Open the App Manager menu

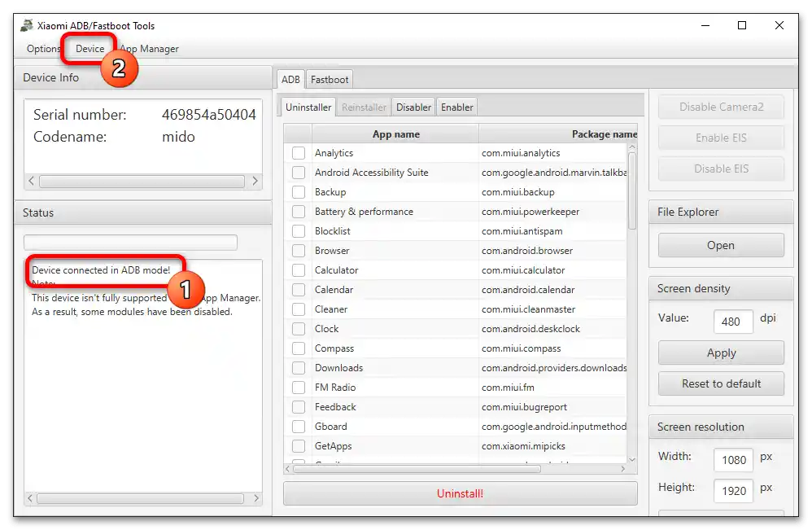click(x=150, y=49)
